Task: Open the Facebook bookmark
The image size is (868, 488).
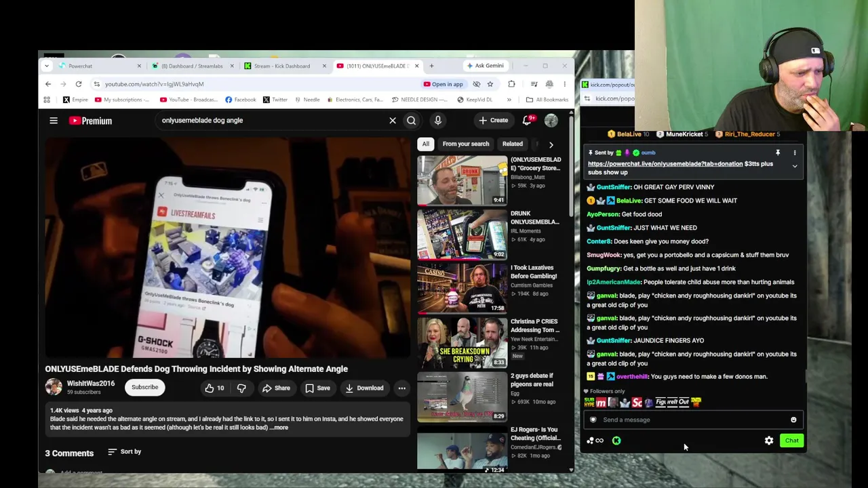Action: pos(240,100)
